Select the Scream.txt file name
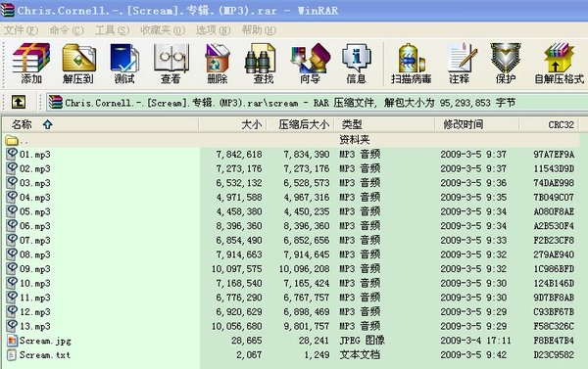The width and height of the screenshot is (588, 369). (x=45, y=354)
